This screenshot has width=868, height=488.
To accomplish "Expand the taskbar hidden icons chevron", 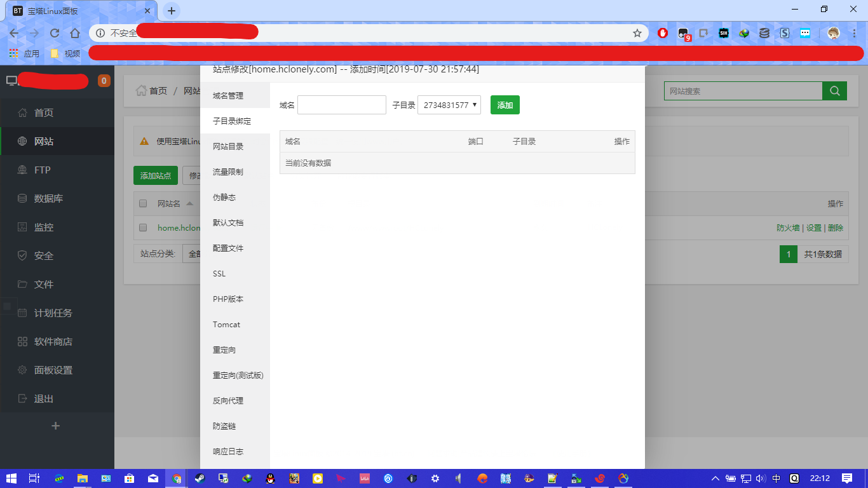I will pos(715,478).
